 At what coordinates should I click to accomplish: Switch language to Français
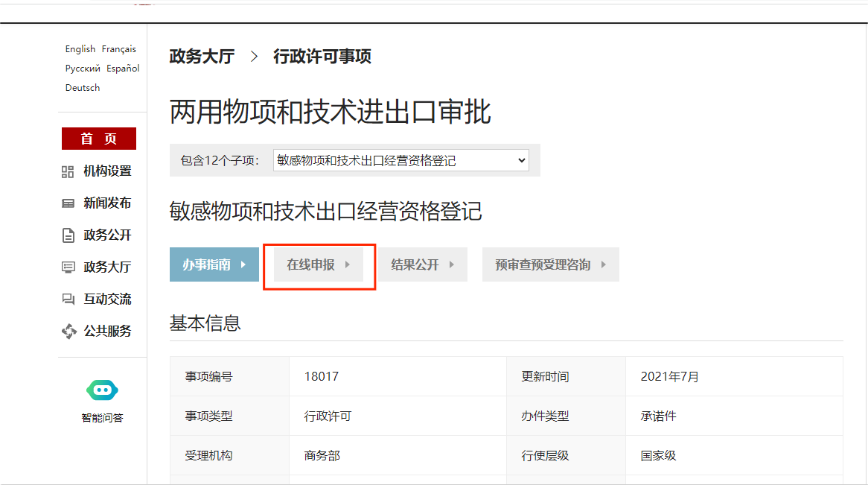(119, 49)
